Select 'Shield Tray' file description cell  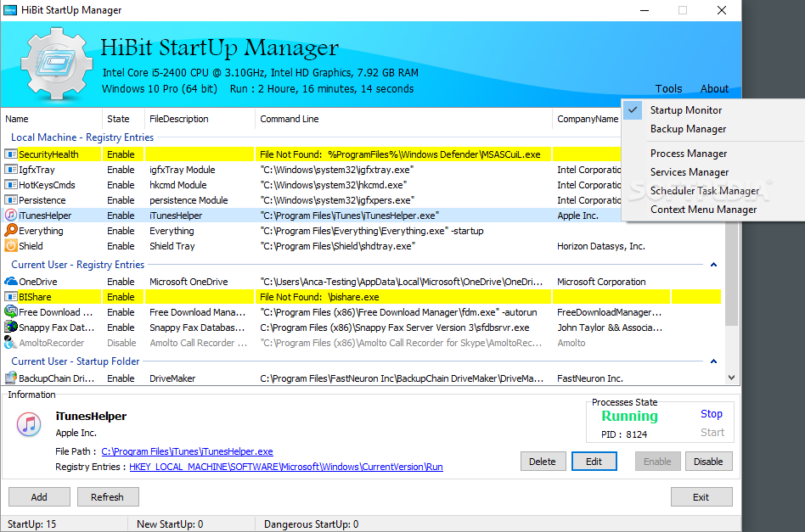pyautogui.click(x=172, y=246)
